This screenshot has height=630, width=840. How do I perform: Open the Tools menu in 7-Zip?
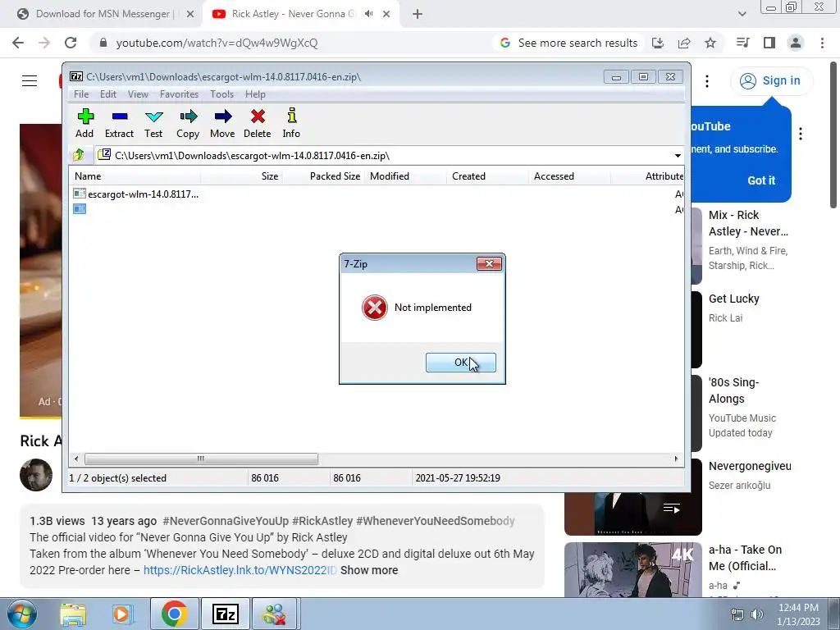pos(221,94)
